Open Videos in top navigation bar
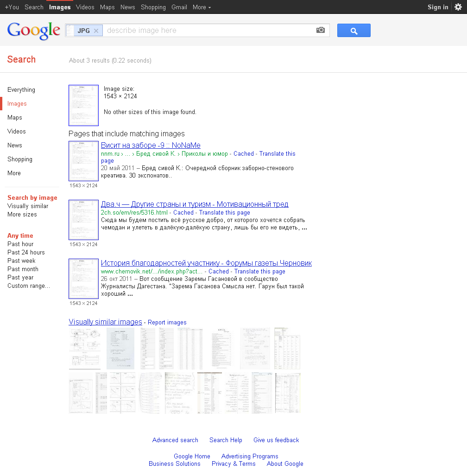Image resolution: width=467 pixels, height=476 pixels. (85, 7)
